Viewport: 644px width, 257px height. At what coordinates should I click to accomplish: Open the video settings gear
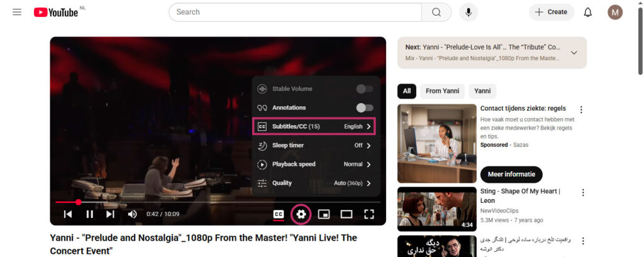301,214
